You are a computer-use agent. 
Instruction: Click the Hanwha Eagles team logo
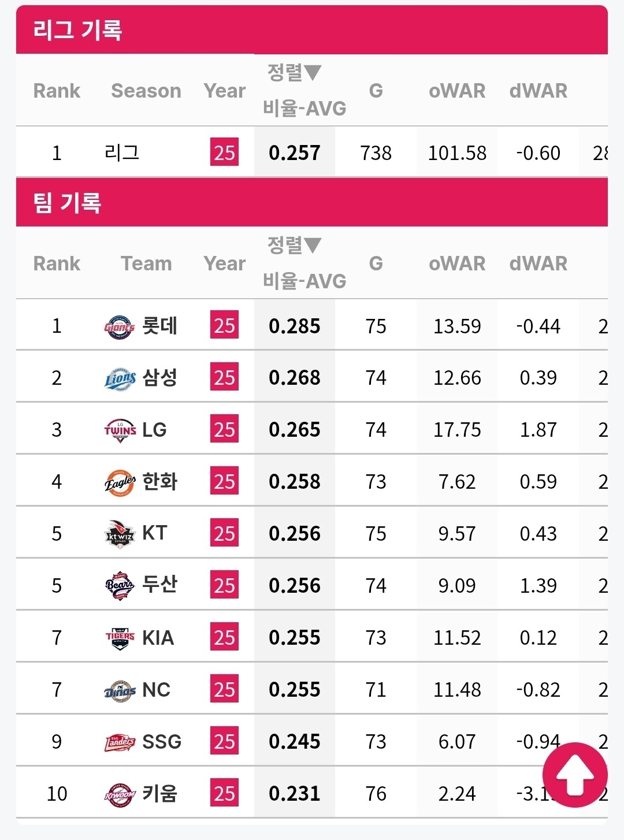120,482
